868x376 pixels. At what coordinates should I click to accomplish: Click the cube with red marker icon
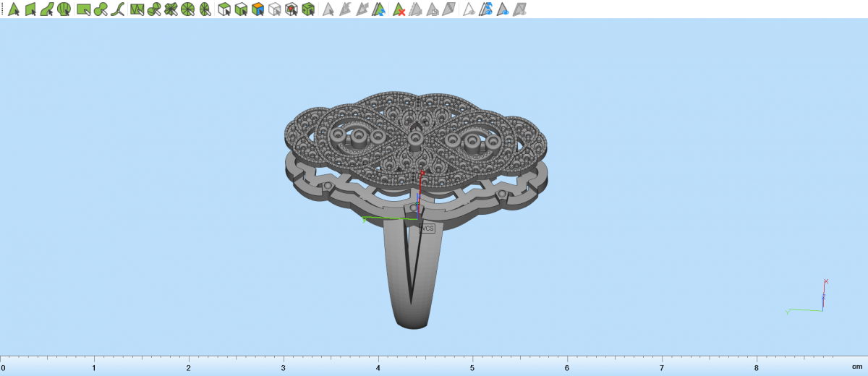pos(292,9)
